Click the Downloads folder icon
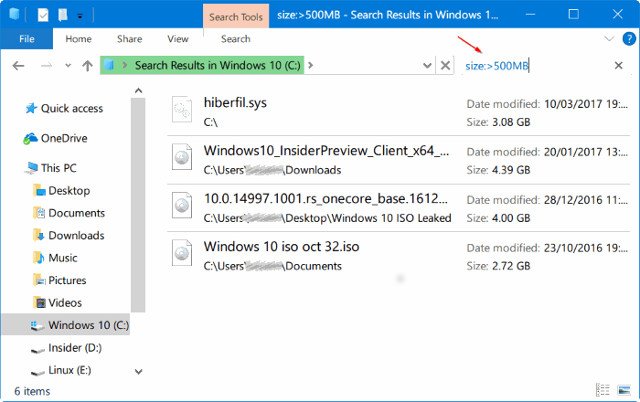This screenshot has height=402, width=640. tap(39, 235)
